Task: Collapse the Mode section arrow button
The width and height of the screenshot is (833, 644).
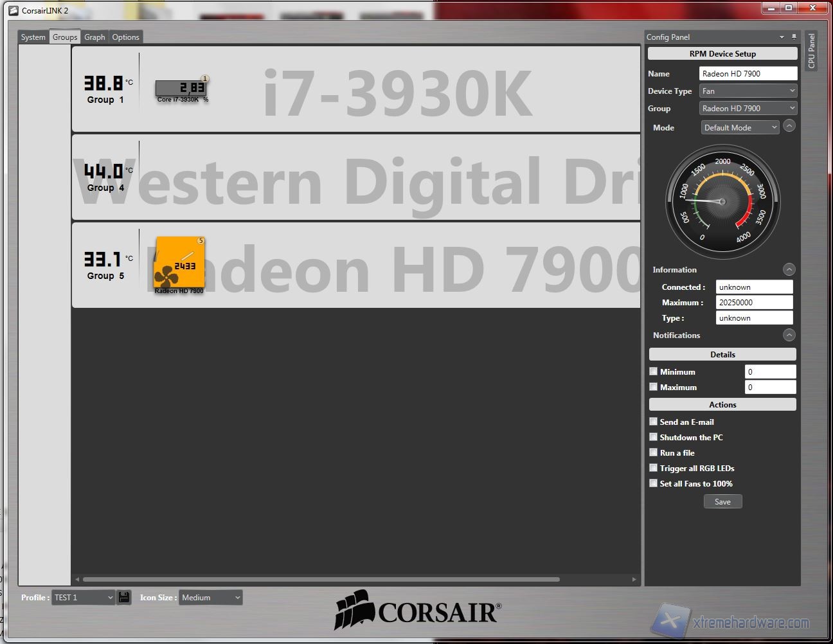Action: [x=789, y=127]
